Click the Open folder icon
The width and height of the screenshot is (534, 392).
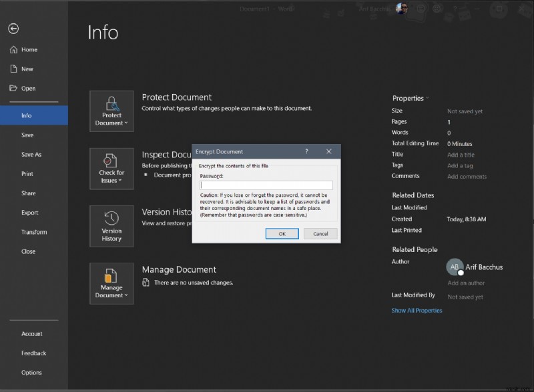pos(13,88)
